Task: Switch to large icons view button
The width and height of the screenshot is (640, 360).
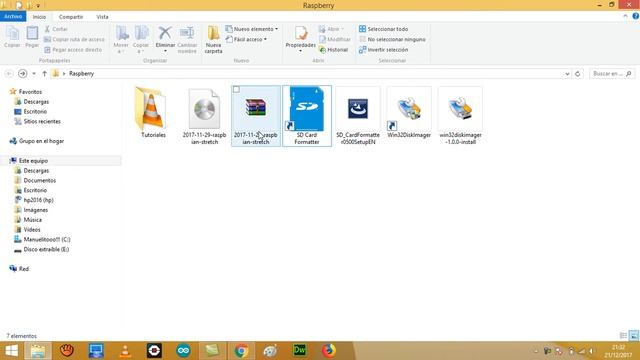Action: pyautogui.click(x=633, y=336)
